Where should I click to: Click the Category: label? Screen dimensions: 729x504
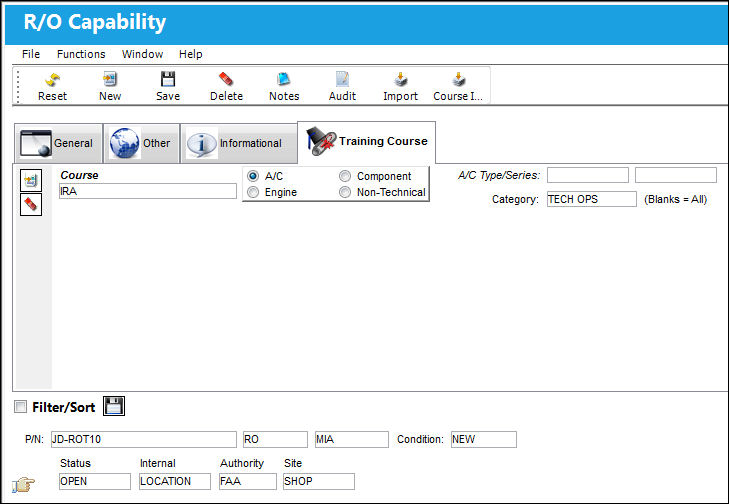(x=515, y=199)
